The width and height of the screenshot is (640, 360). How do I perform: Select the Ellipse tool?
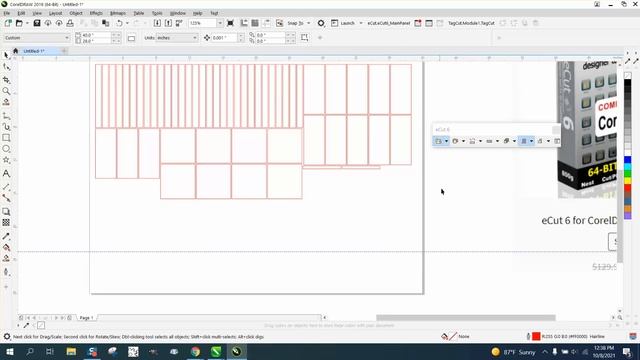(6, 149)
